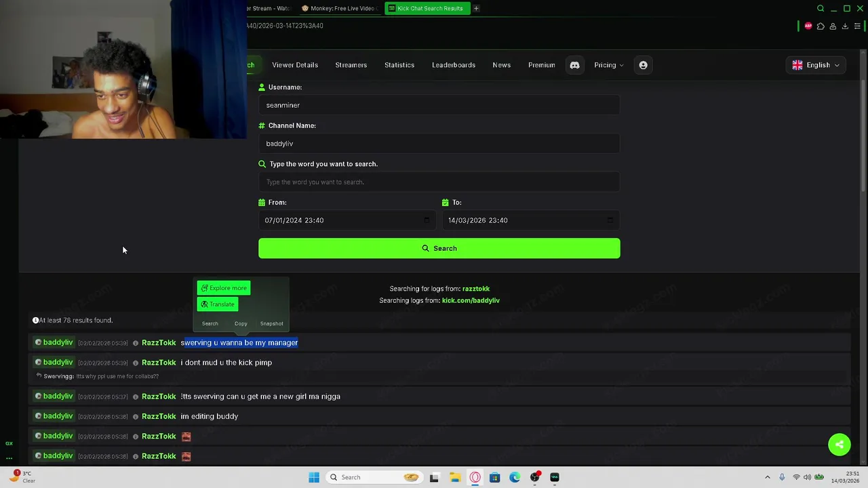Screen dimensions: 868x488
Task: Click the Opera GX taskbar icon
Action: 475,477
